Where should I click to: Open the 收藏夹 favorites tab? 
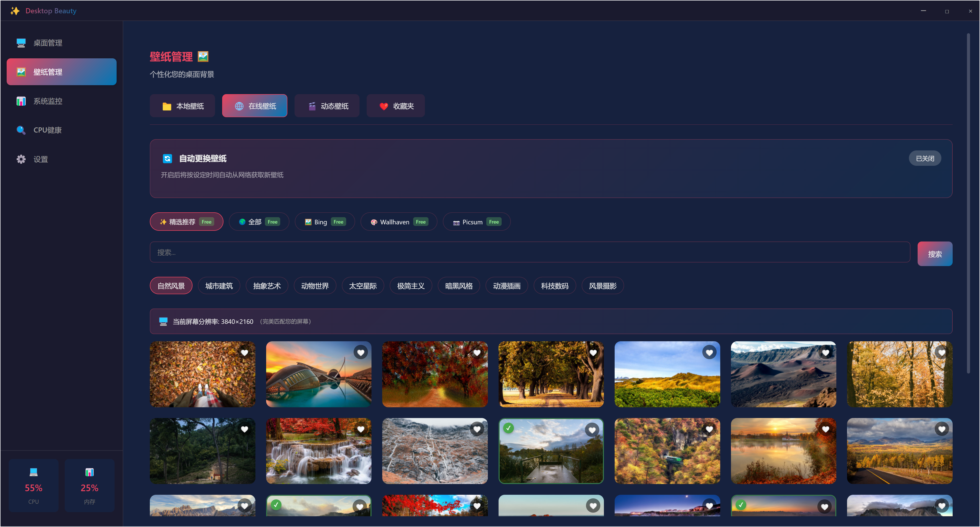click(x=395, y=106)
